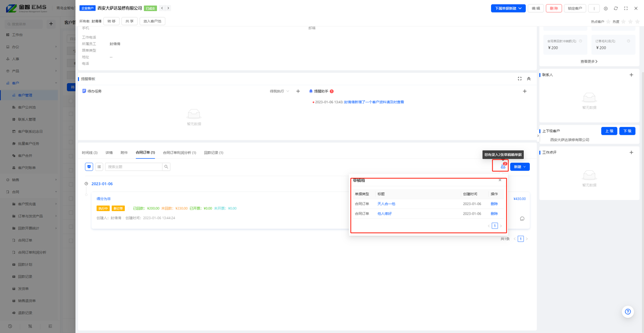This screenshot has height=333, width=644.
Task: Expand the 销售 sidebar menu
Action: 30,180
